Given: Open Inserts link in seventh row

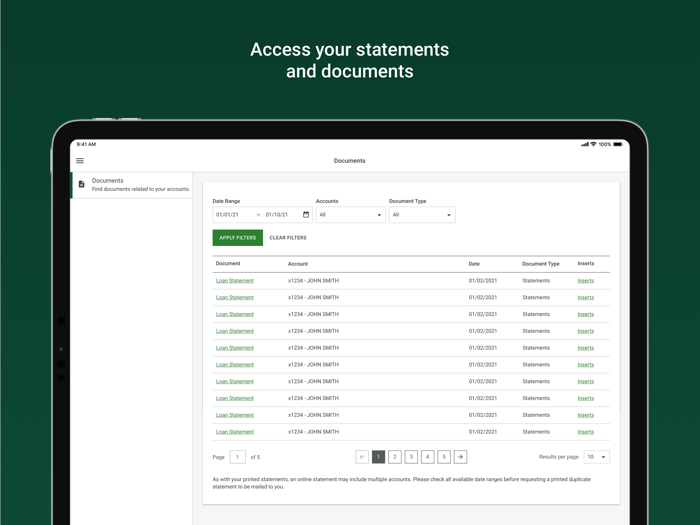Looking at the screenshot, I should click(586, 381).
